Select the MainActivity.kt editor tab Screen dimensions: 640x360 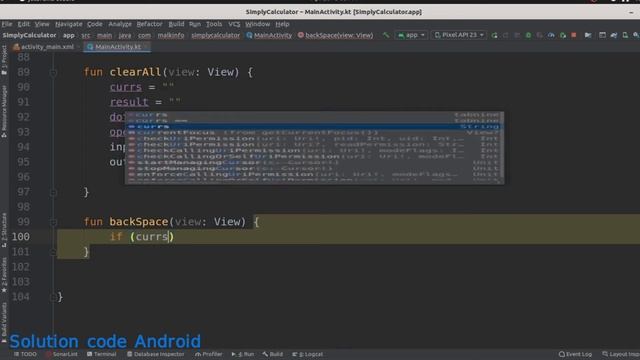(x=117, y=47)
